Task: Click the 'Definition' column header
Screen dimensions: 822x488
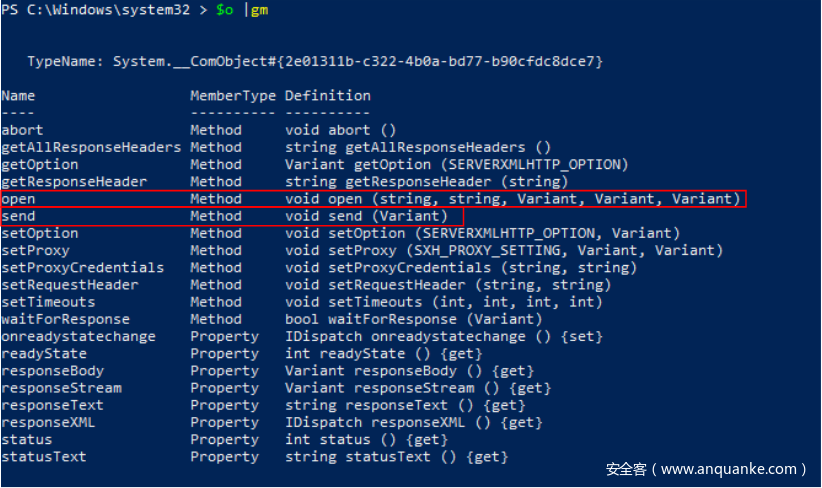Action: (327, 96)
